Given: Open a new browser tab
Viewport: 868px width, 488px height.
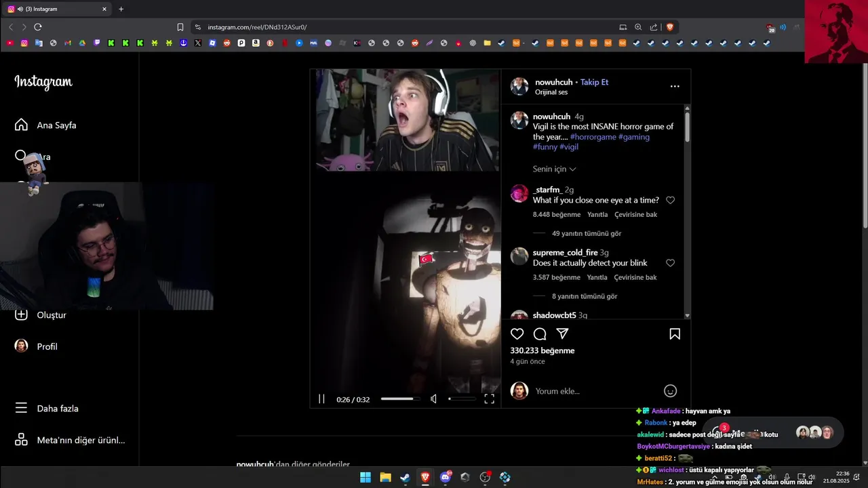Looking at the screenshot, I should pos(121,9).
